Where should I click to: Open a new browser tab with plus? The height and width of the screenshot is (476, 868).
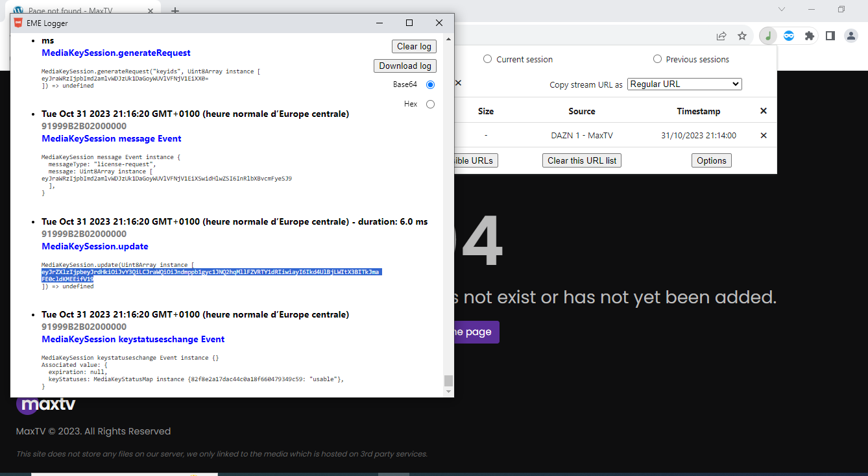click(175, 11)
